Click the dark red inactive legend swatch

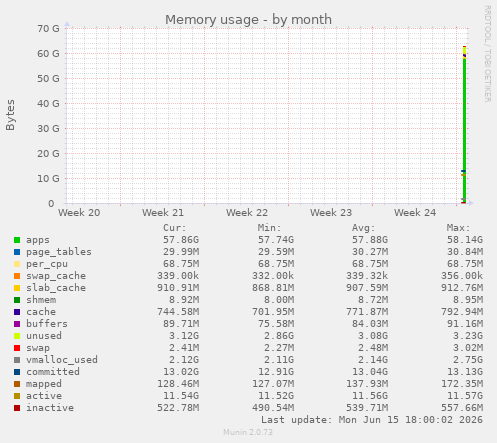click(17, 408)
